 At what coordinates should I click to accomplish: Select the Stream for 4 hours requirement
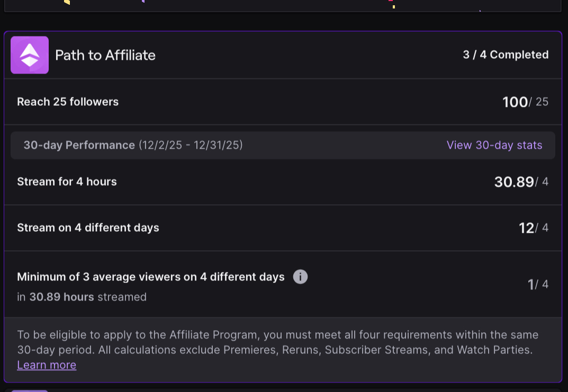pyautogui.click(x=67, y=181)
